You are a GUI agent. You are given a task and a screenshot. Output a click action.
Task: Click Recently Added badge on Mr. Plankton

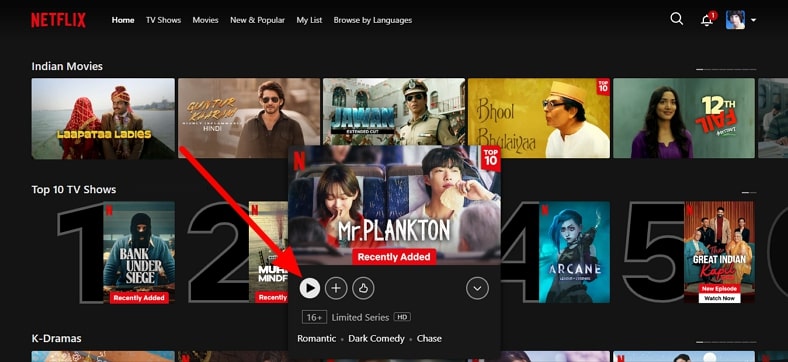[x=394, y=257]
